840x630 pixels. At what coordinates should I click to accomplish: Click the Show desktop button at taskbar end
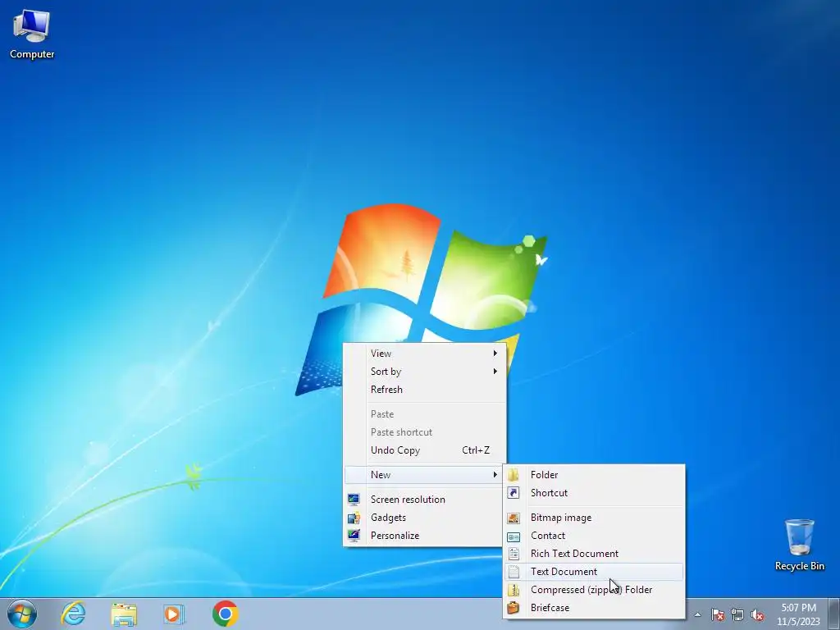tap(834, 614)
